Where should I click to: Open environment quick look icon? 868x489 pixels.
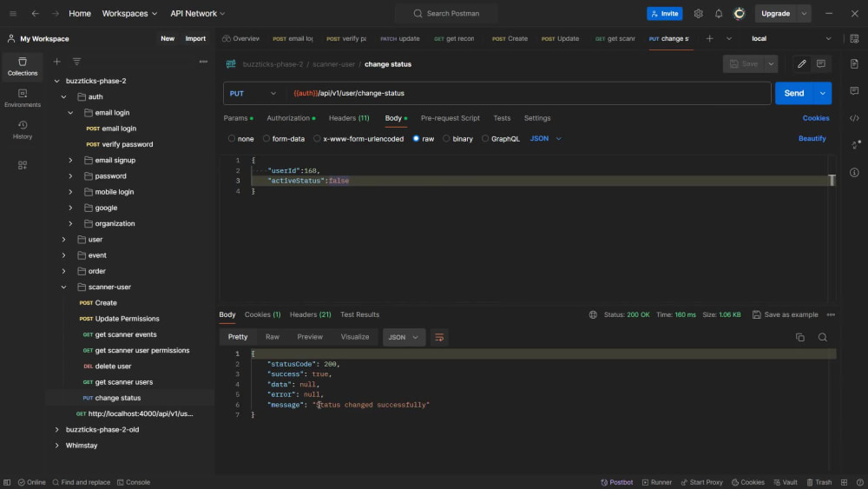click(854, 39)
